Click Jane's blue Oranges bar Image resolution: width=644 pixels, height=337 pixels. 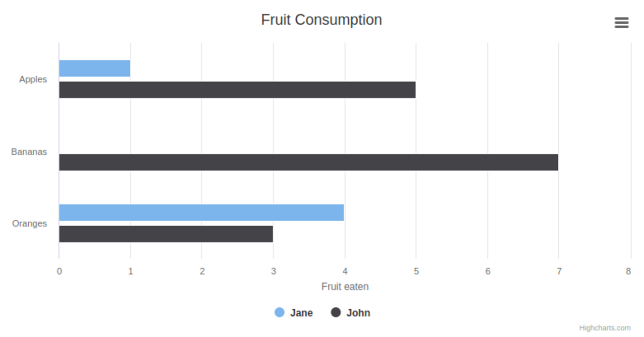pos(201,212)
